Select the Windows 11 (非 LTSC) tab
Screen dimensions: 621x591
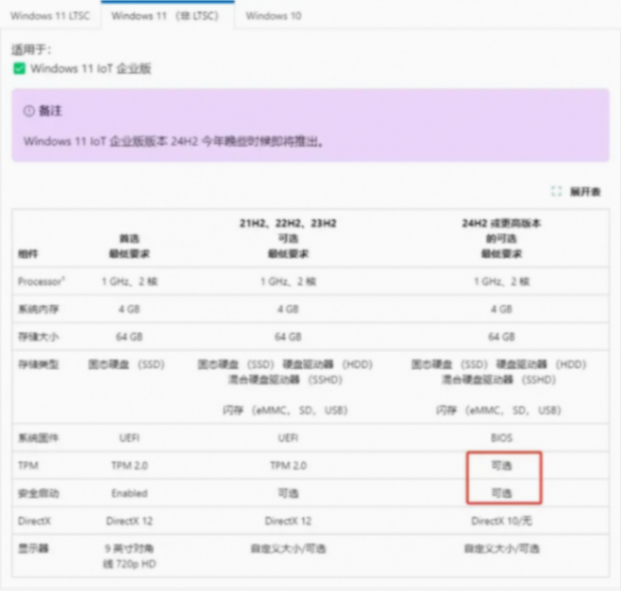167,16
